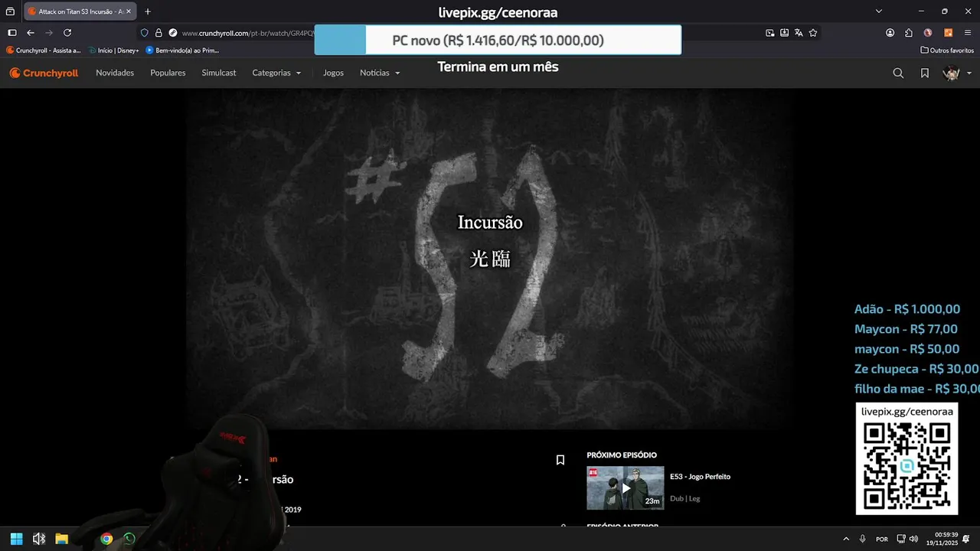The image size is (980, 551).
Task: Open Crunchyroll search magnifier
Action: 898,73
